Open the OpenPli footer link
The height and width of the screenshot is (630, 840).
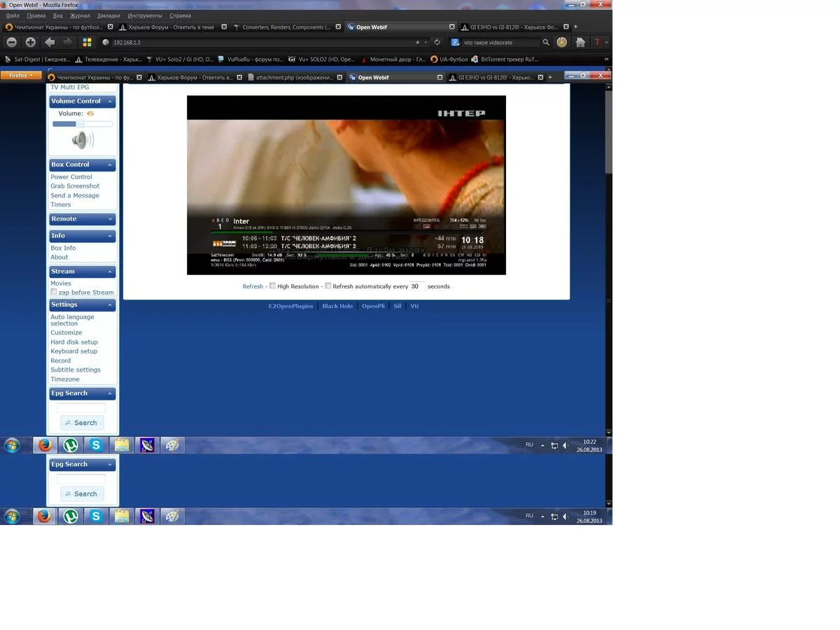click(x=373, y=306)
